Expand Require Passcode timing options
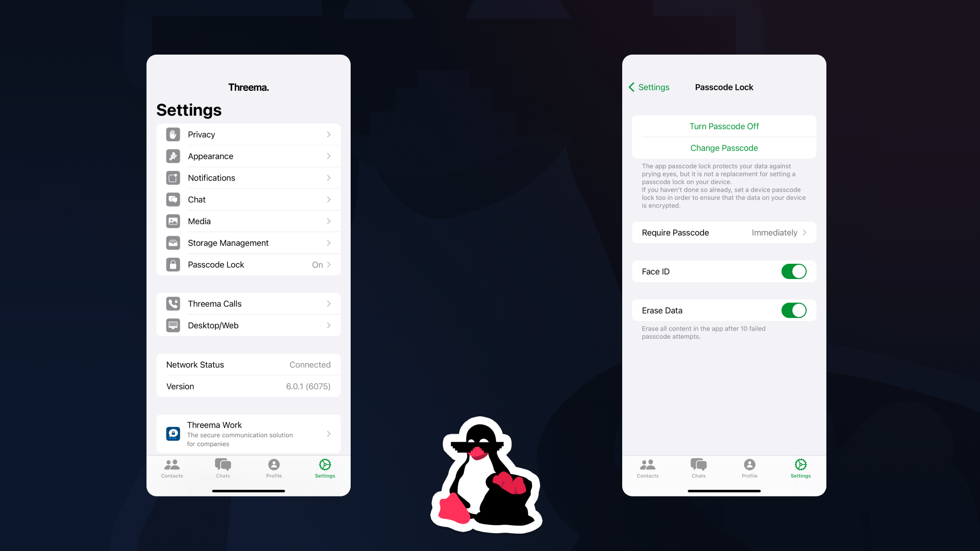The image size is (980, 551). 724,232
